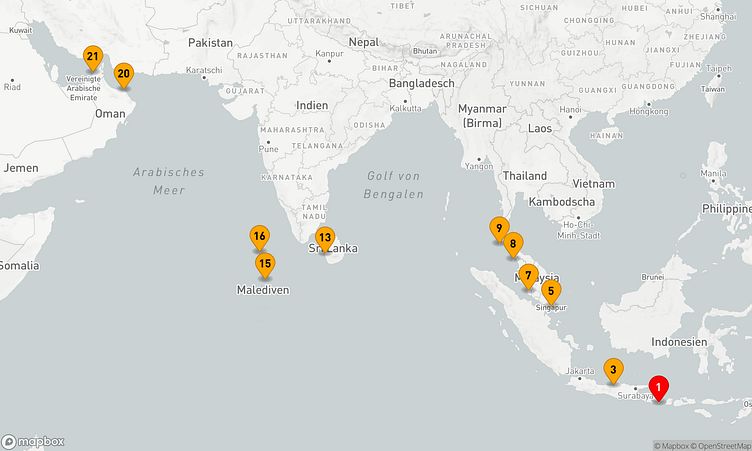Click the Golf von Bengalen label
752x451 pixels.
coord(394,184)
